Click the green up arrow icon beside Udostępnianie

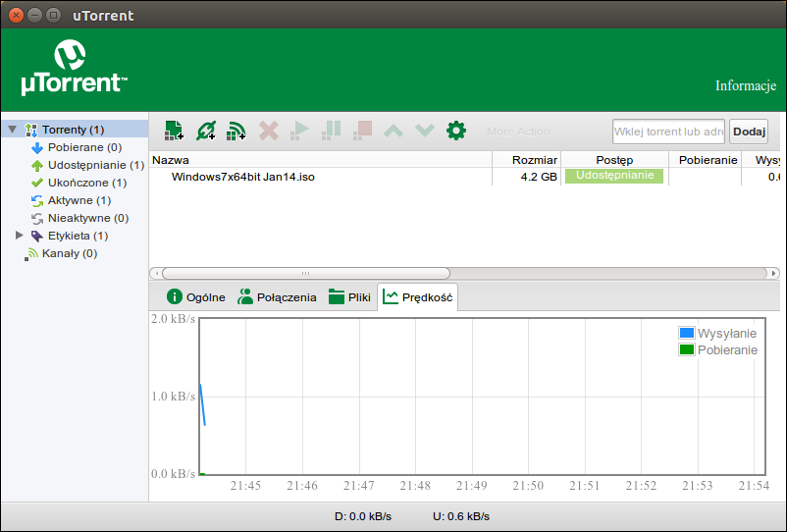pos(37,165)
